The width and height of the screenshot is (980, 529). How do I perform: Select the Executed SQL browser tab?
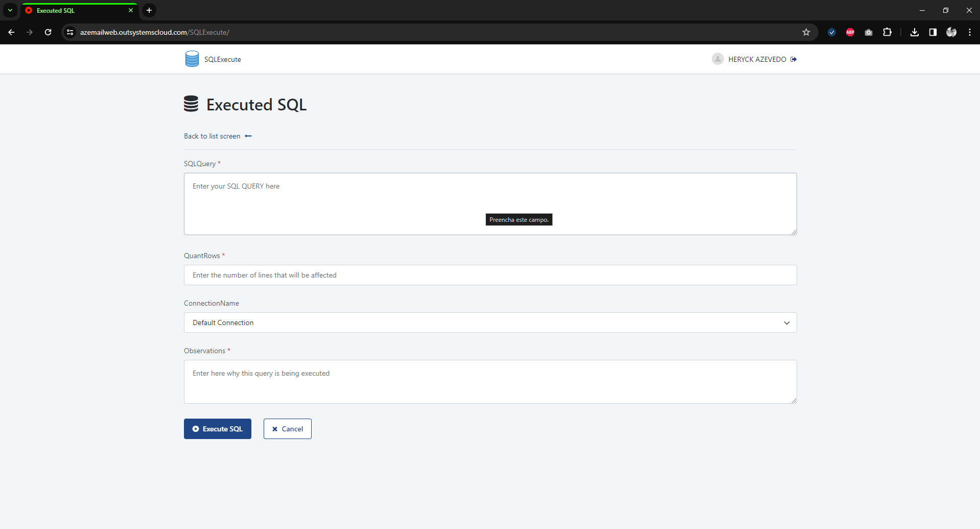pos(79,10)
